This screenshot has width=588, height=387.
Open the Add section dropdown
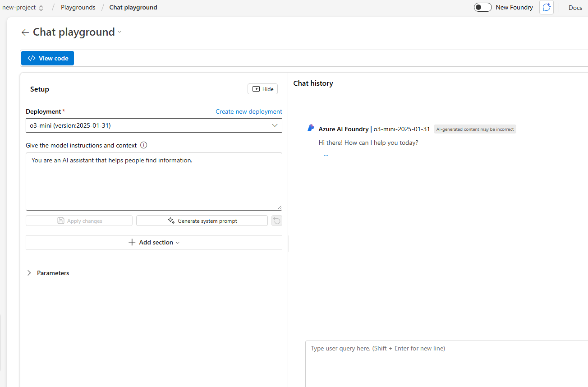pos(154,242)
